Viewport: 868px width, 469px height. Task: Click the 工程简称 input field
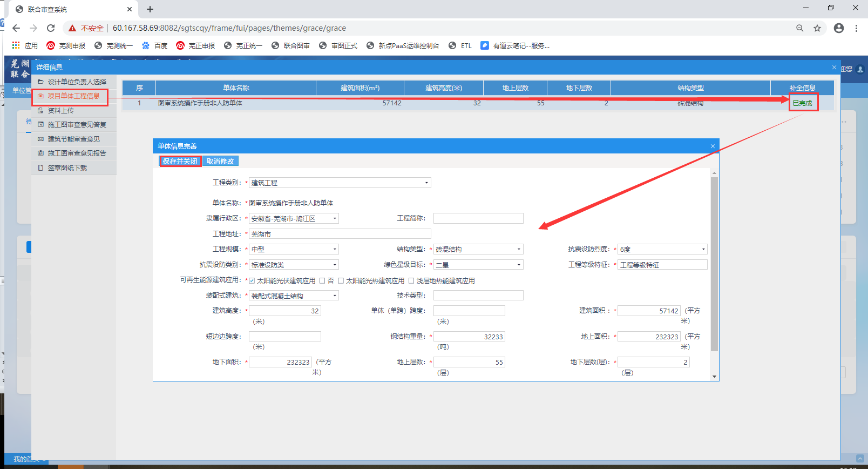coord(478,218)
